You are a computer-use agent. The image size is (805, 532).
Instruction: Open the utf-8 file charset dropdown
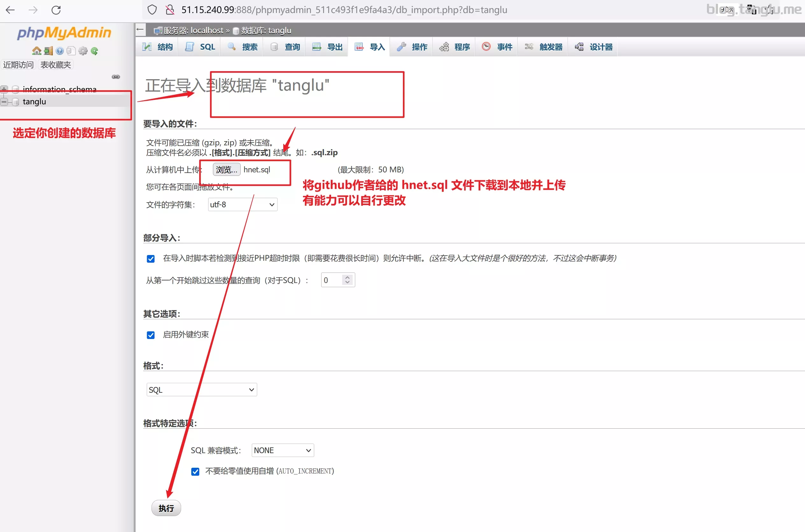pos(243,204)
